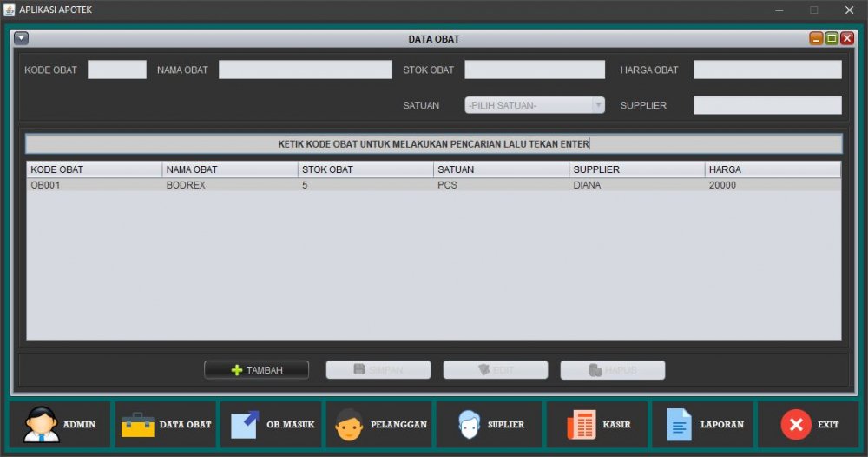Open the Admin section icon

tap(42, 425)
